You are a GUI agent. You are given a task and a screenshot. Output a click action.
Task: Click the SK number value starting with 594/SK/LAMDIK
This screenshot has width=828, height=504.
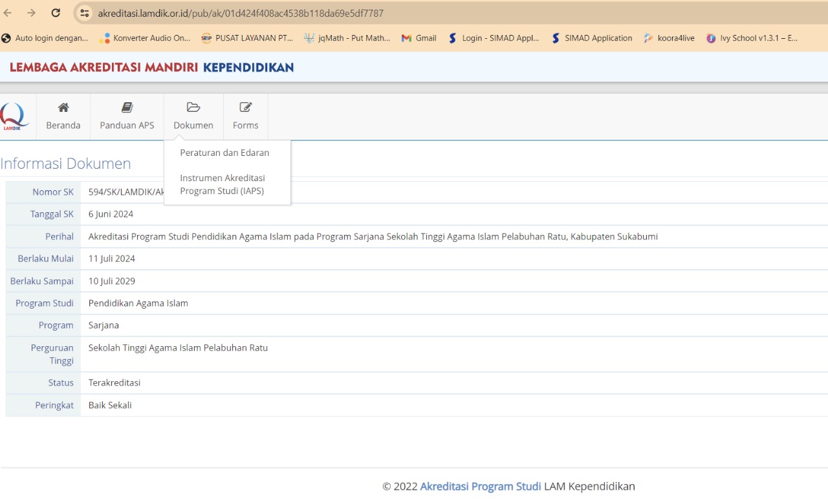[x=126, y=192]
